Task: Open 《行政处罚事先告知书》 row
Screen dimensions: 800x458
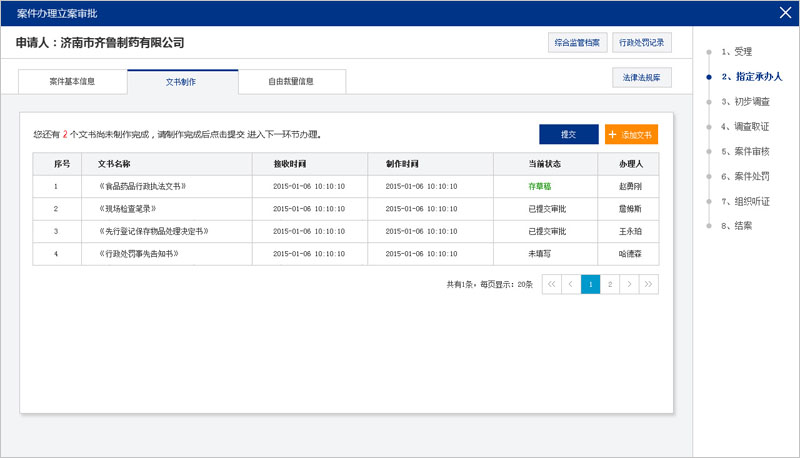Action: pyautogui.click(x=138, y=254)
